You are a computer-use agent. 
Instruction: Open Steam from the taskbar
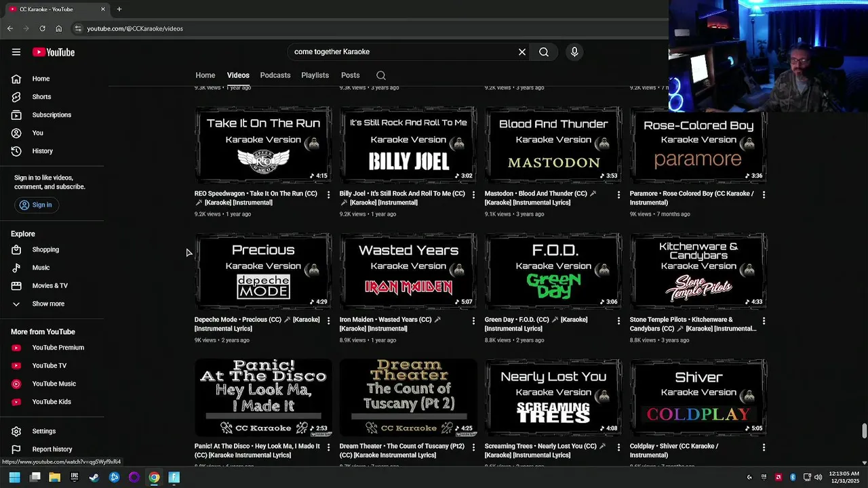point(94,477)
